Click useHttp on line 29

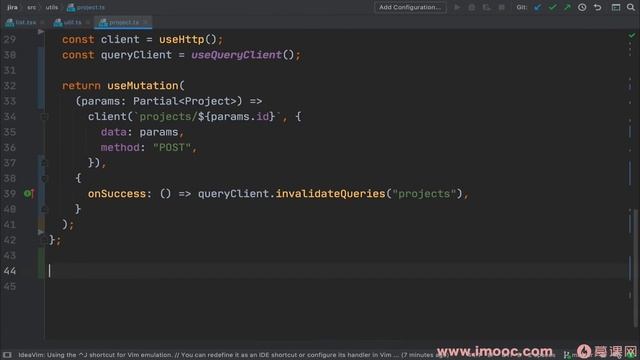(182, 40)
